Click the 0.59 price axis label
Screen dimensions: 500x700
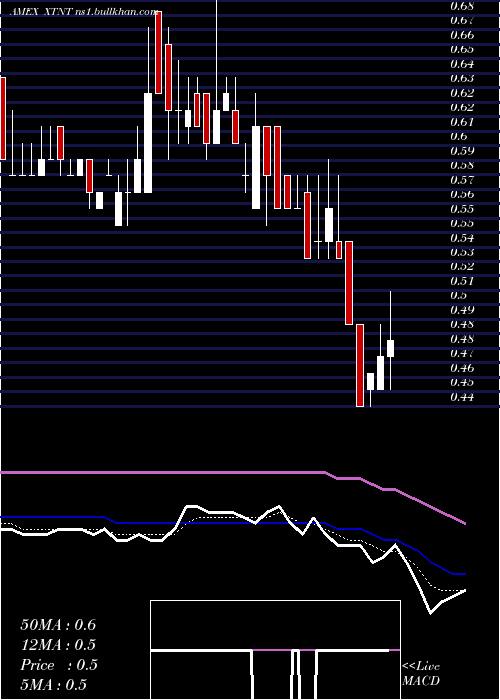pyautogui.click(x=462, y=151)
